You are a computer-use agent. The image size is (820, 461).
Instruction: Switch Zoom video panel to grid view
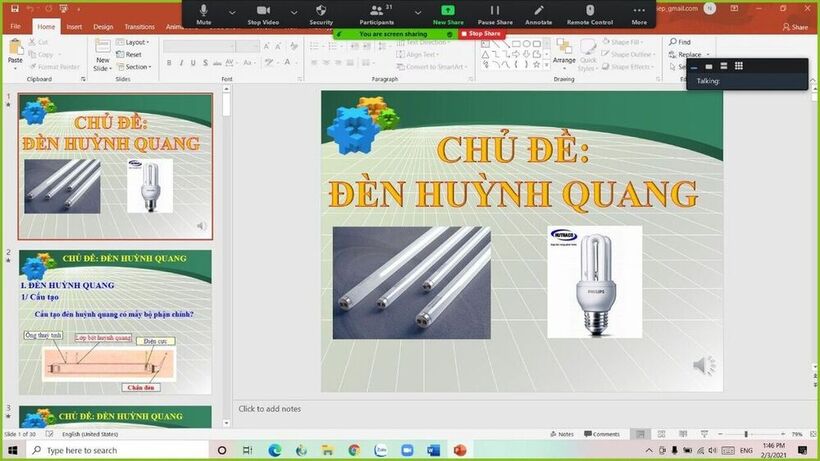(738, 66)
